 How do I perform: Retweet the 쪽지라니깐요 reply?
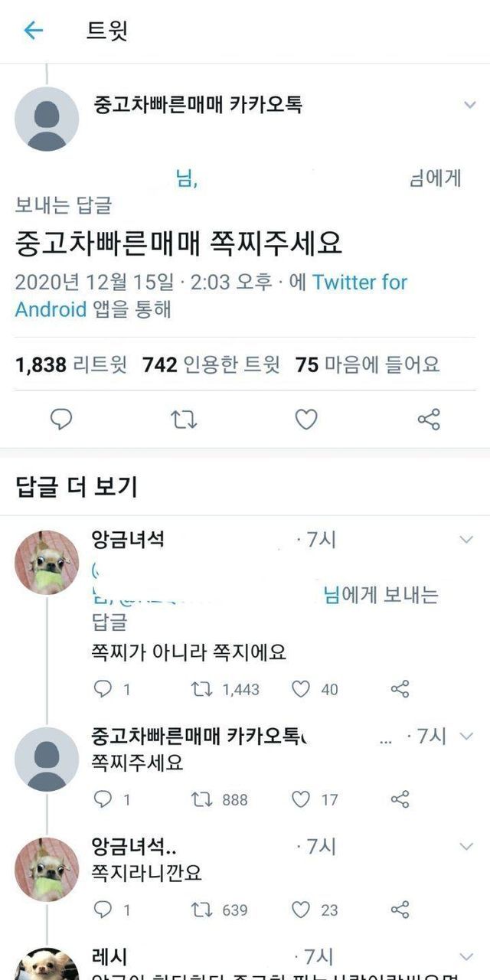click(201, 910)
